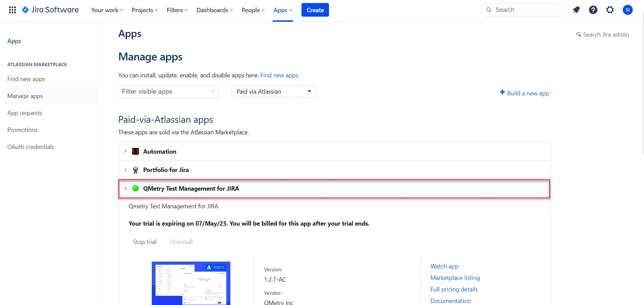The image size is (644, 305).
Task: Click the trial expiring on 07/May/23 notice
Action: (249, 224)
